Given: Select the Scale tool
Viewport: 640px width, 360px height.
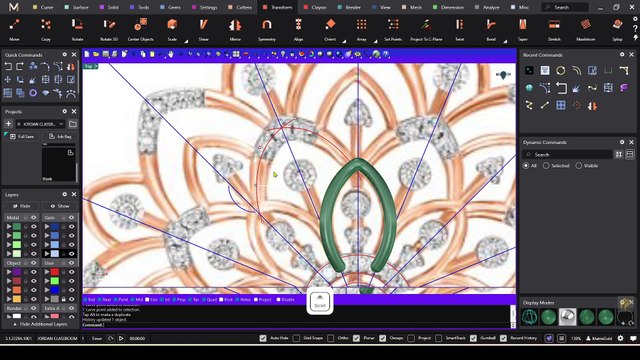Looking at the screenshot, I should [x=172, y=29].
